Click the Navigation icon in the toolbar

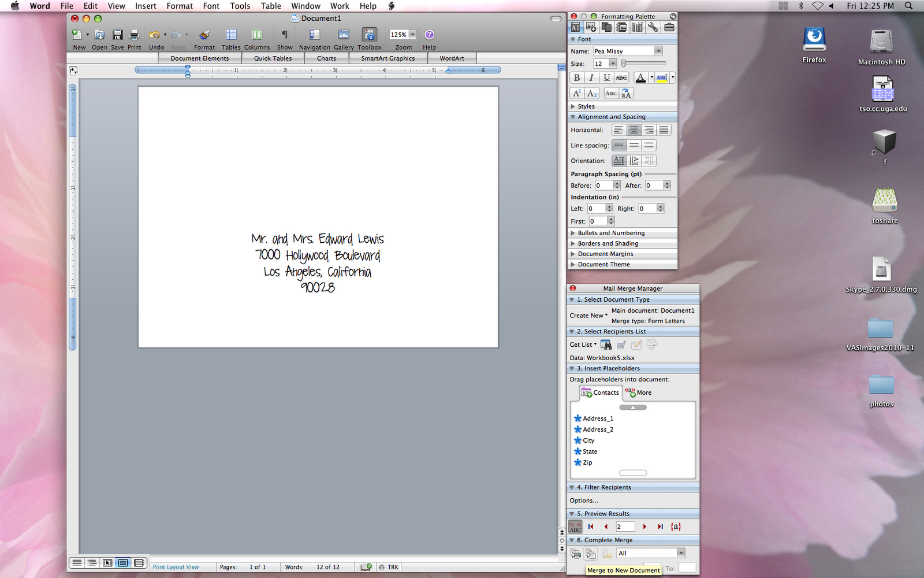(x=314, y=35)
